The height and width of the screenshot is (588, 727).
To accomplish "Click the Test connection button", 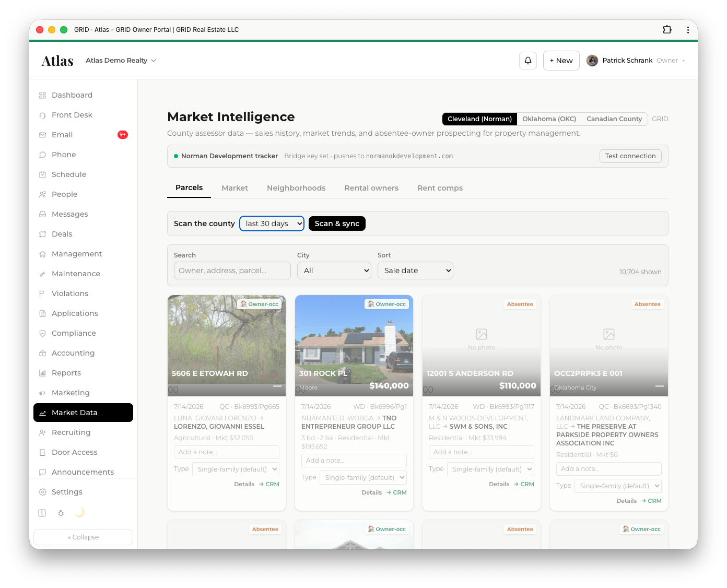I will click(x=630, y=156).
